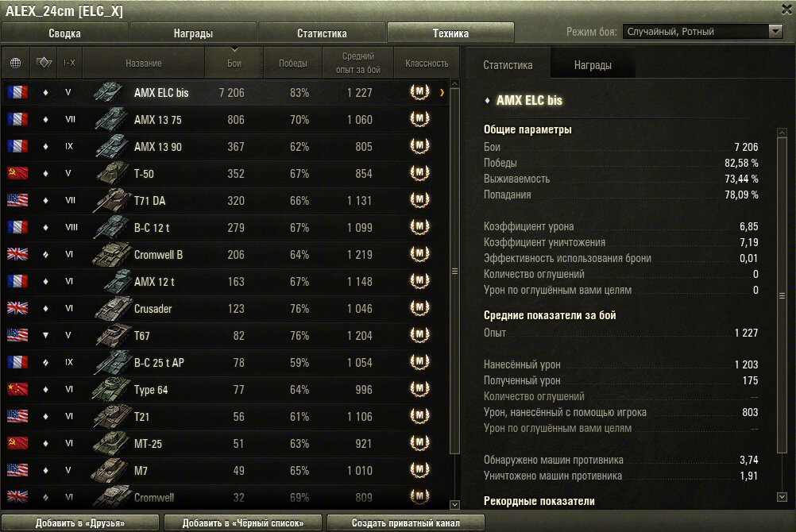Click vehicle list scrollbar handle

pos(455,271)
